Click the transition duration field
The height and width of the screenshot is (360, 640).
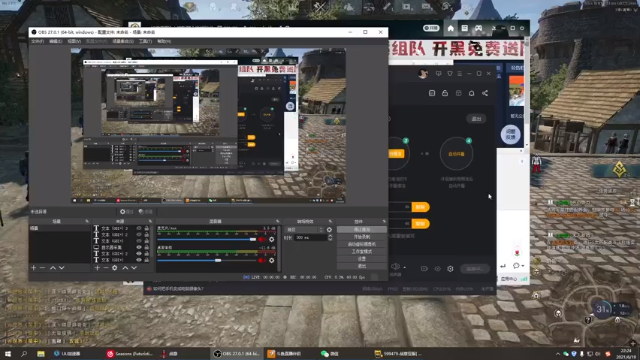(310, 238)
